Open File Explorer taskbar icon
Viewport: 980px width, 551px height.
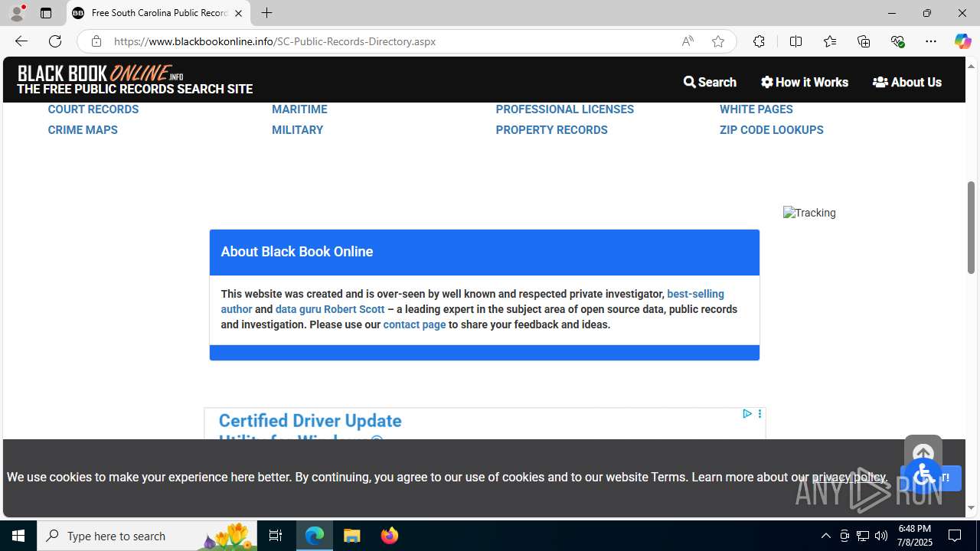tap(352, 536)
